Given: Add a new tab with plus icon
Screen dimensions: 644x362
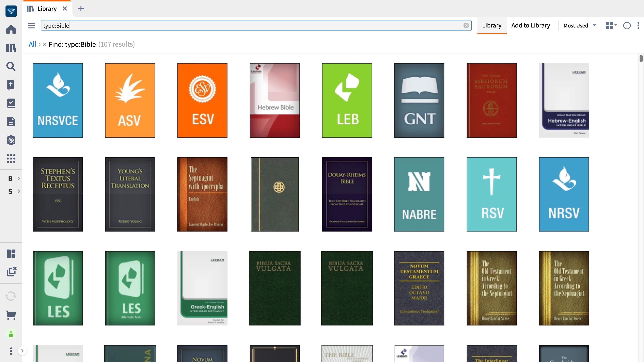Looking at the screenshot, I should point(81,9).
